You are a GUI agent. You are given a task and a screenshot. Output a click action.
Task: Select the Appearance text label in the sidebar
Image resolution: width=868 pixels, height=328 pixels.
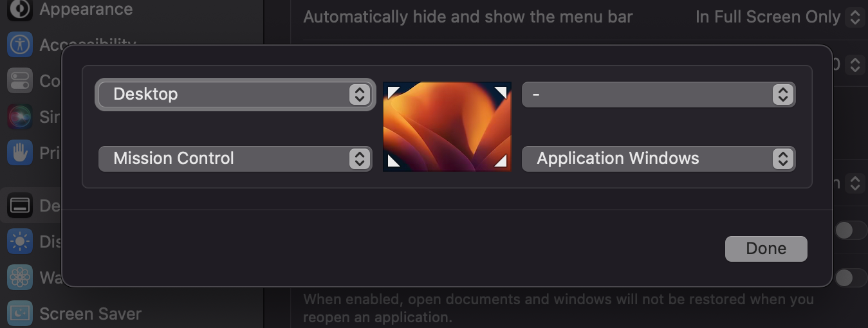(x=86, y=9)
